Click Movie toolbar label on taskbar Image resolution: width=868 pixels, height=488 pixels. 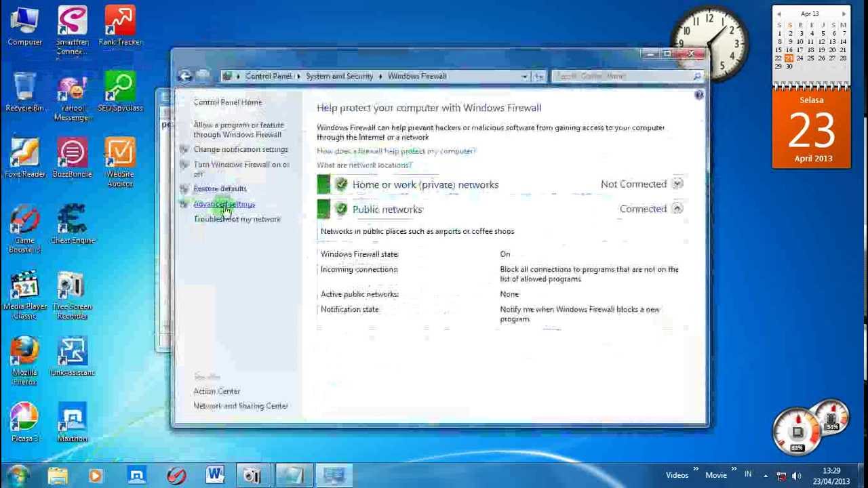(715, 476)
